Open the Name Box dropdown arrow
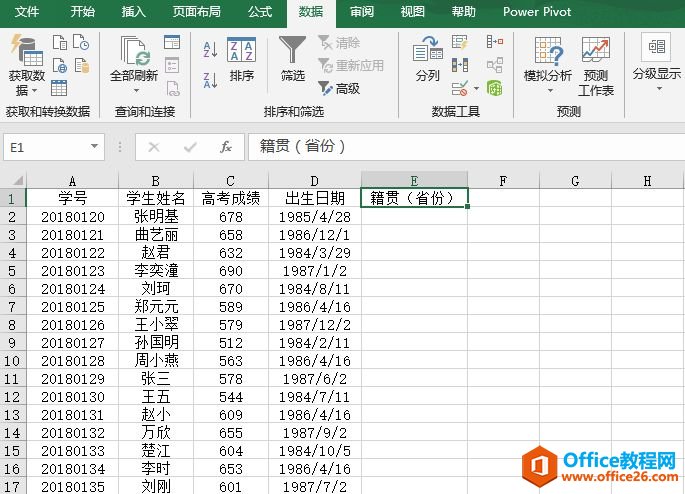Viewport: 685px width, 494px height. tap(95, 147)
